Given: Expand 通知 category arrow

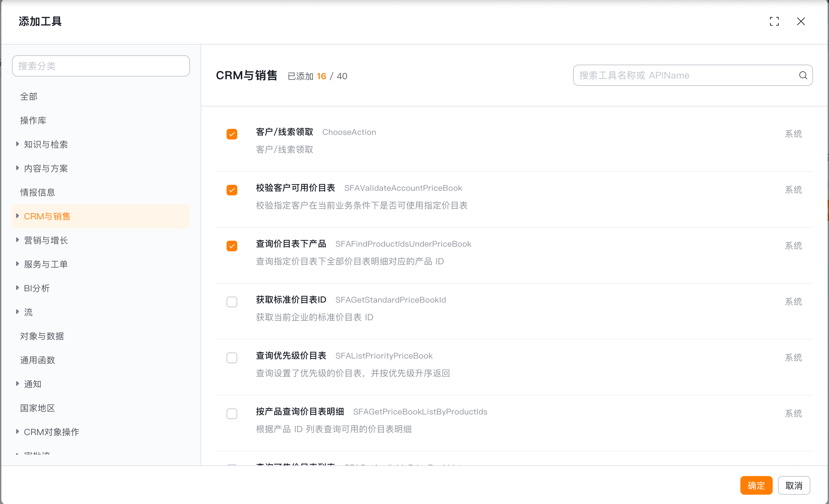Looking at the screenshot, I should coord(18,383).
